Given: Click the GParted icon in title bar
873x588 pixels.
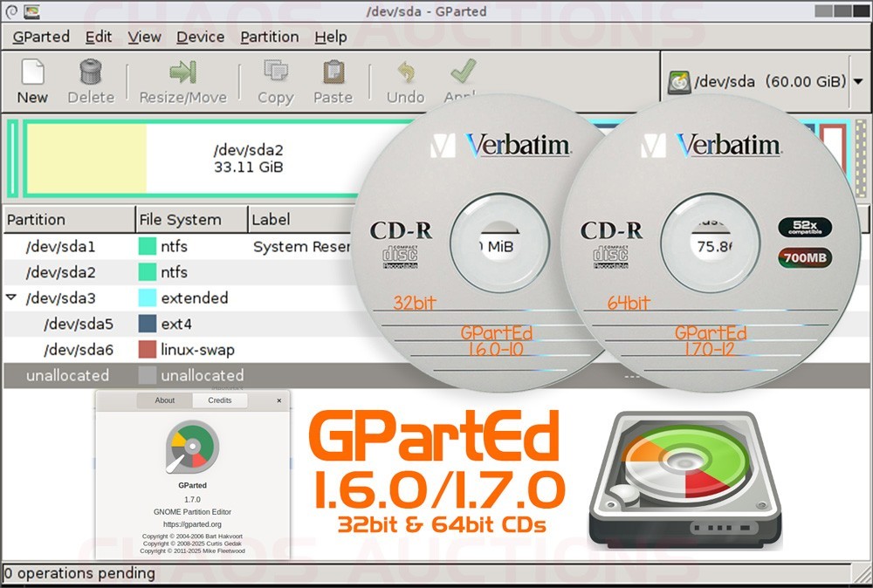Looking at the screenshot, I should pos(32,11).
